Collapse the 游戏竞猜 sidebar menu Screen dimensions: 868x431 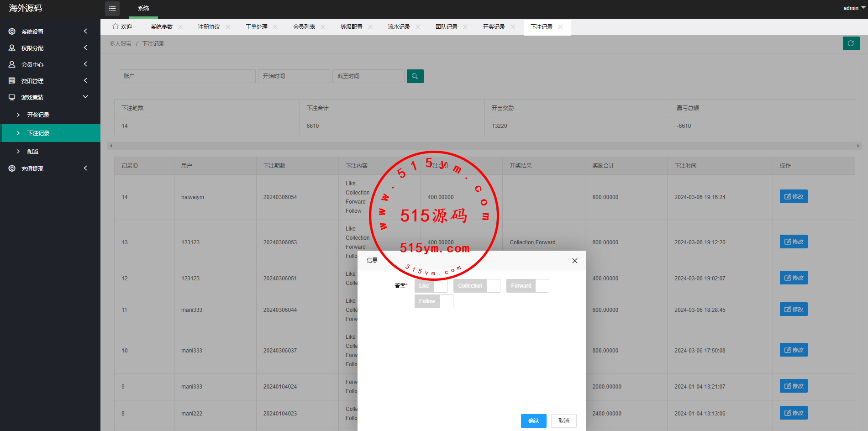32,97
